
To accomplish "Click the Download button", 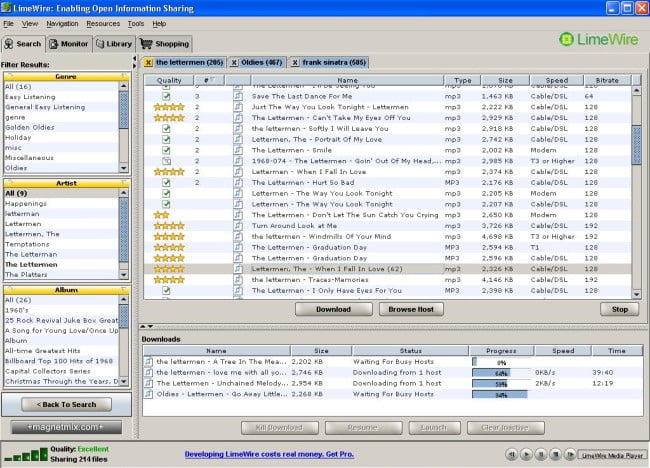I will (334, 309).
